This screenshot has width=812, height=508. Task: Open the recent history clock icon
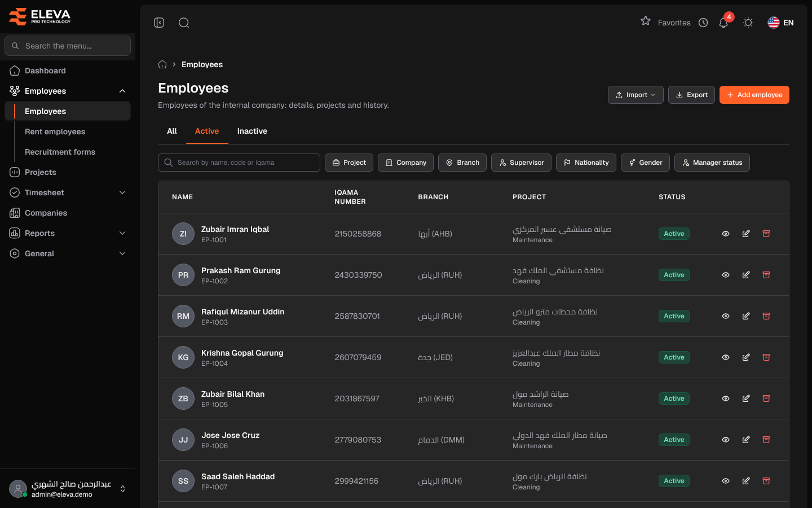coord(703,23)
